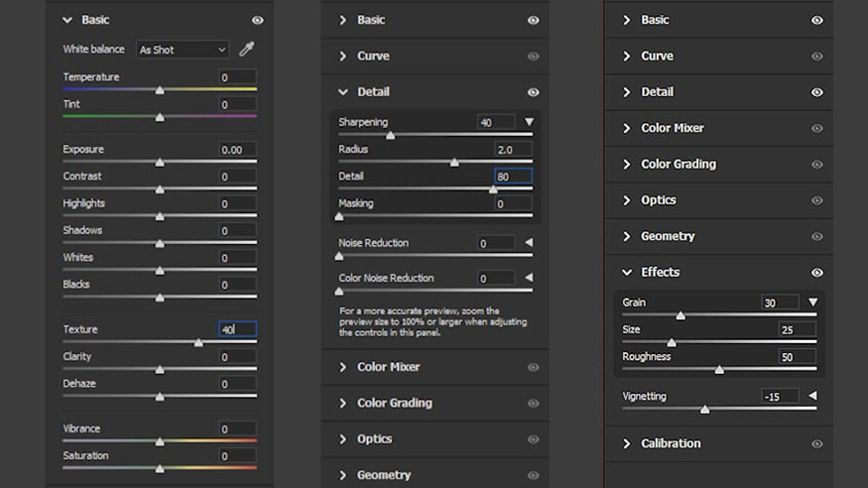
Task: Toggle Geometry eye in middle panel
Action: (533, 475)
